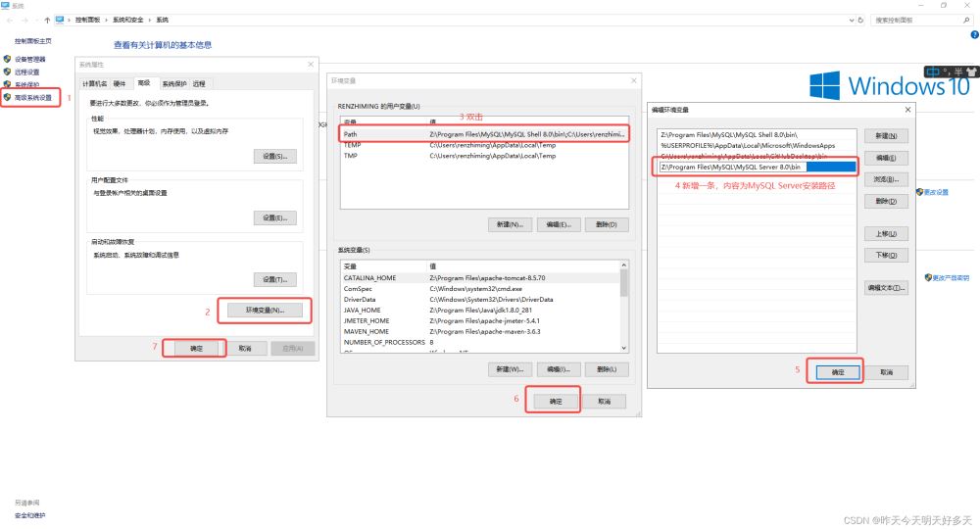Close the 系统属性 dialog
Screen dimensions: 980x530
click(311, 64)
